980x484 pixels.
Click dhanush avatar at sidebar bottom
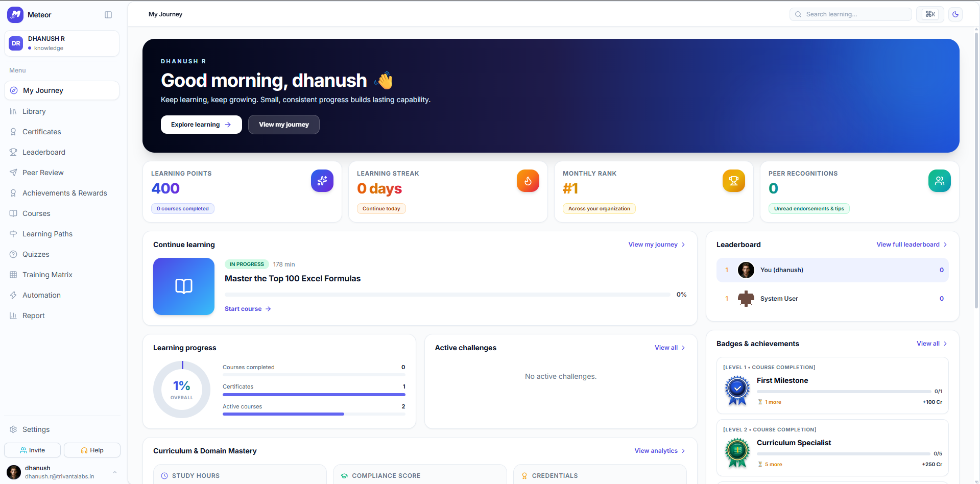coord(14,472)
